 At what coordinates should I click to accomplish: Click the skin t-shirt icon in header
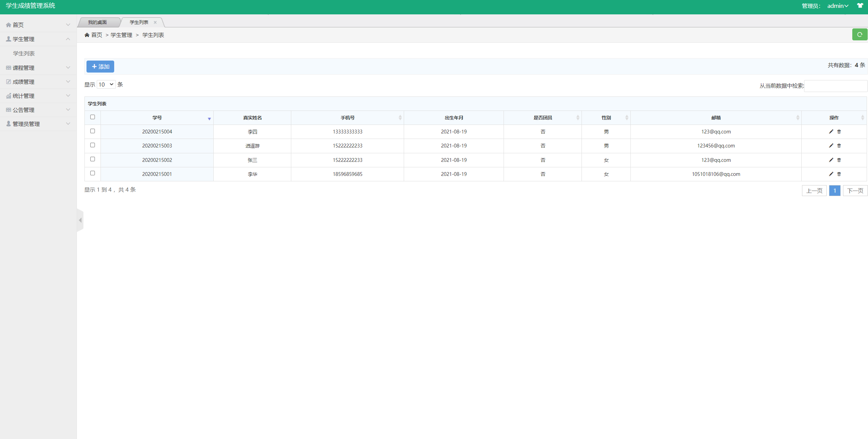coord(860,5)
